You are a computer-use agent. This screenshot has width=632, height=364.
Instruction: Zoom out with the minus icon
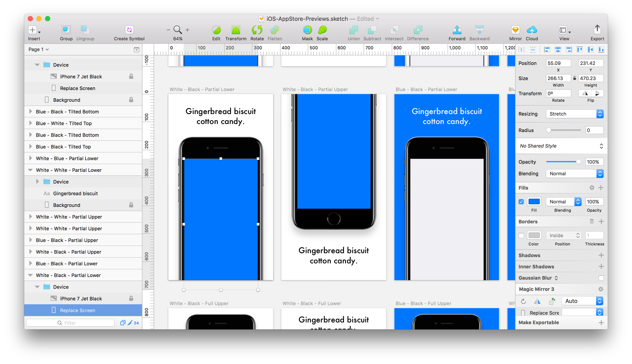[168, 30]
